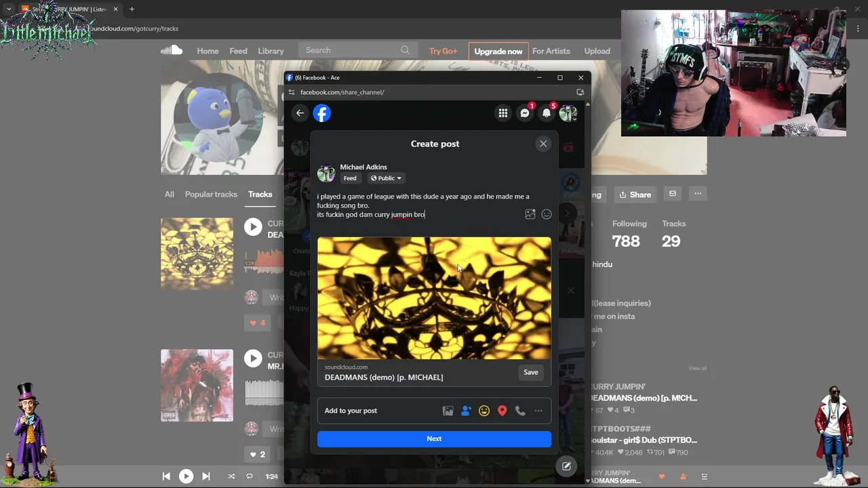Click SoundCloud logo in header
The width and height of the screenshot is (868, 488).
tap(172, 50)
